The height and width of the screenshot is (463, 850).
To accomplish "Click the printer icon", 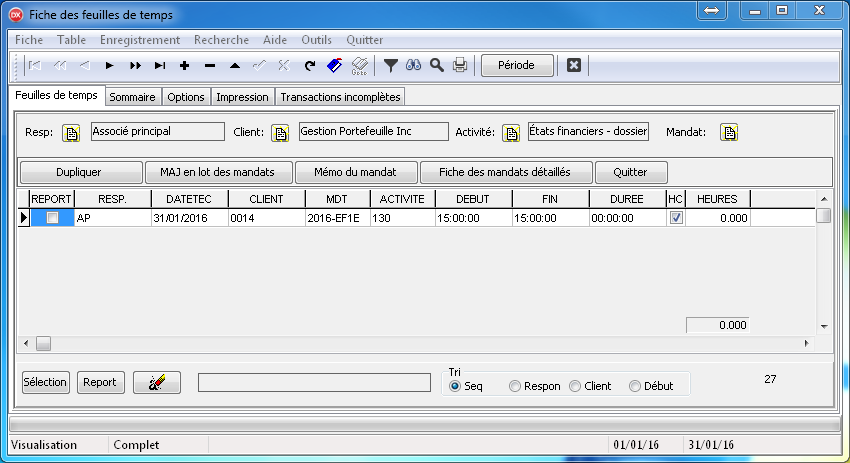I will pyautogui.click(x=460, y=66).
